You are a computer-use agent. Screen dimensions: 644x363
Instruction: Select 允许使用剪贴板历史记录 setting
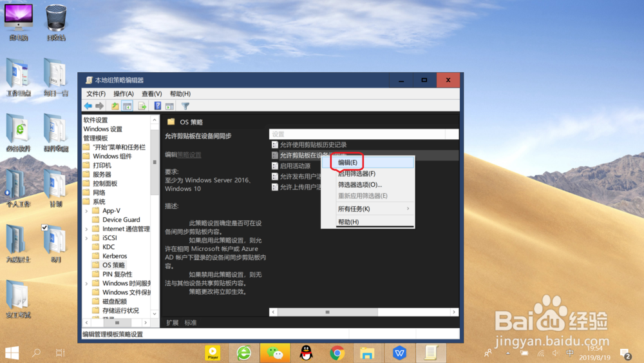point(314,144)
